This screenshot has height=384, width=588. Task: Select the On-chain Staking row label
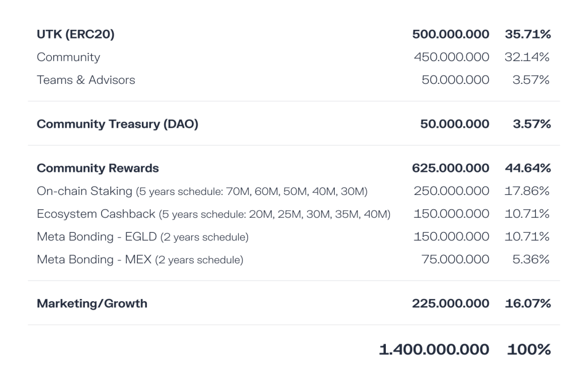(x=84, y=191)
